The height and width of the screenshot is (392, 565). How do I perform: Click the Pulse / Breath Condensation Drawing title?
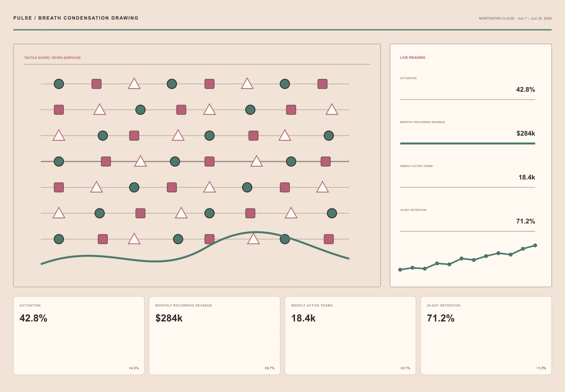pyautogui.click(x=76, y=18)
